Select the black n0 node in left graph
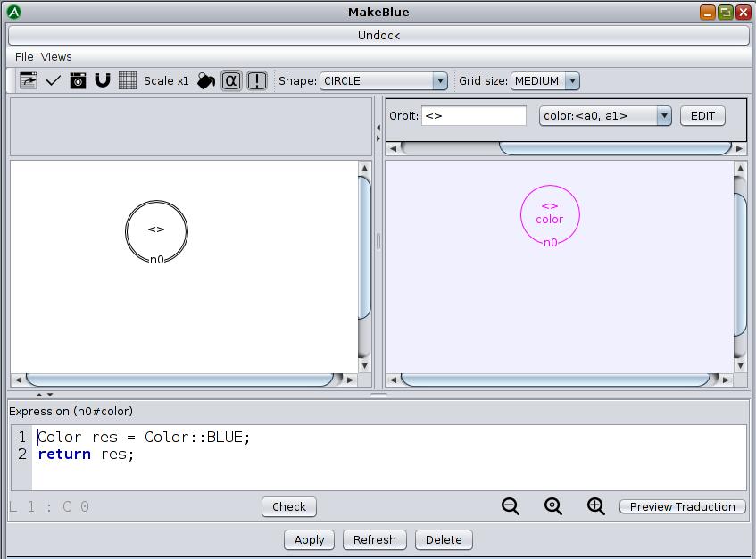 pyautogui.click(x=157, y=232)
